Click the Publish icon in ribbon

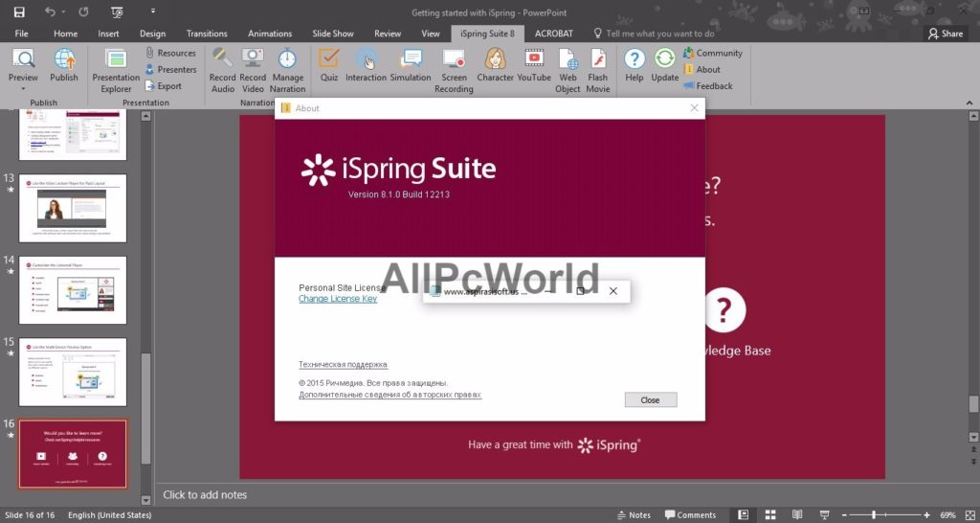point(64,64)
